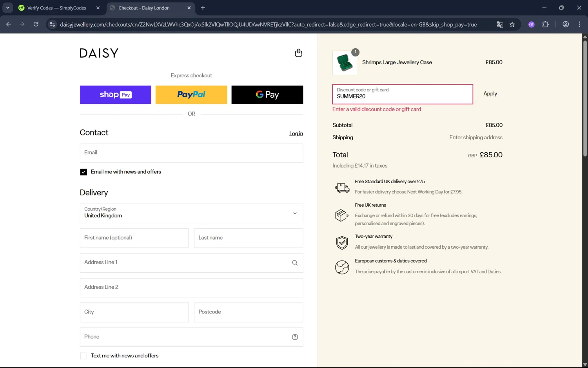
Task: Expand the Country/Region dropdown
Action: [x=191, y=213]
